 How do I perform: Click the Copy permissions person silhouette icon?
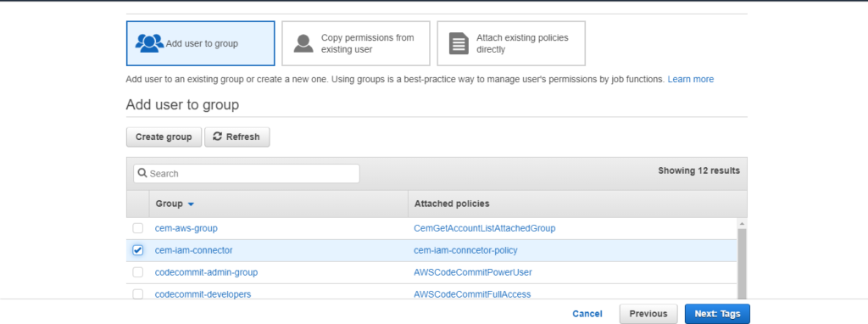coord(303,43)
